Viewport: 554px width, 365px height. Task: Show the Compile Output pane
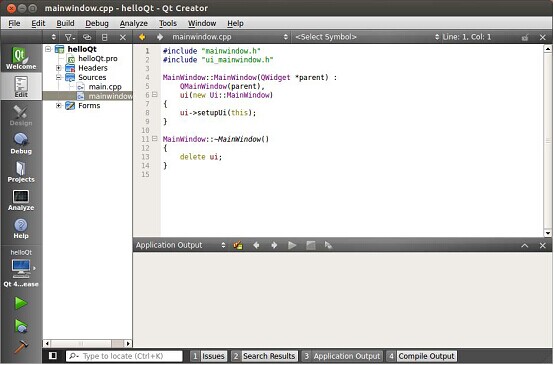[422, 356]
